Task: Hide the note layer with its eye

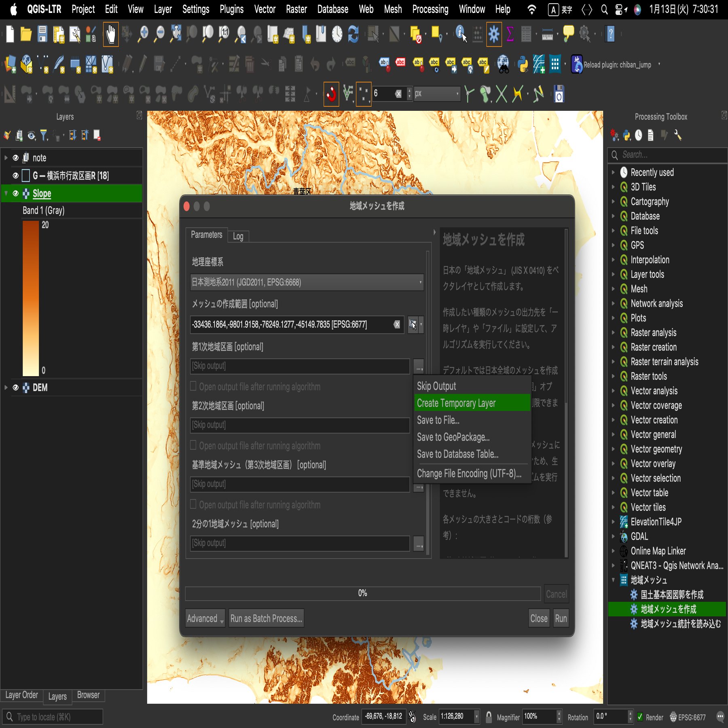Action: (x=15, y=158)
